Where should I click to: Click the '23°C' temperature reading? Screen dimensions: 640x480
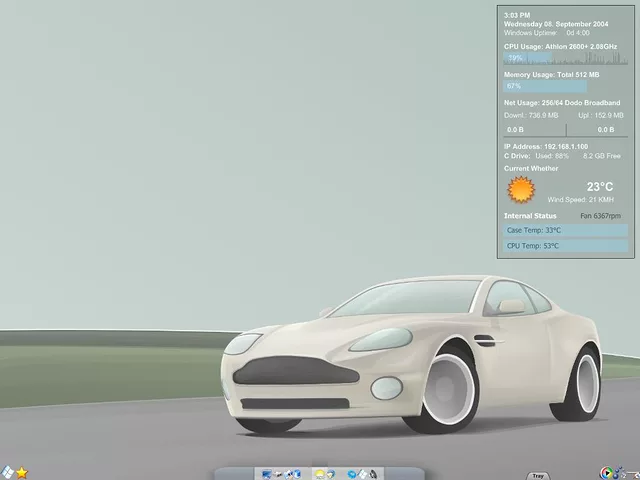[600, 187]
